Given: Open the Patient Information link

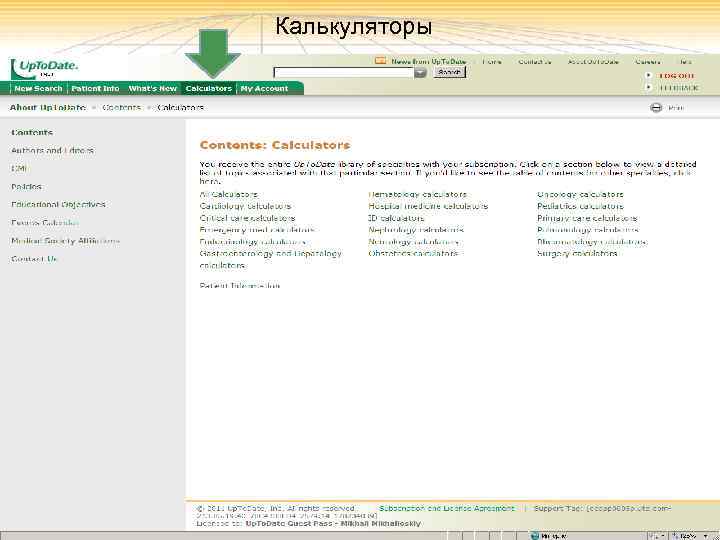Looking at the screenshot, I should 240,286.
